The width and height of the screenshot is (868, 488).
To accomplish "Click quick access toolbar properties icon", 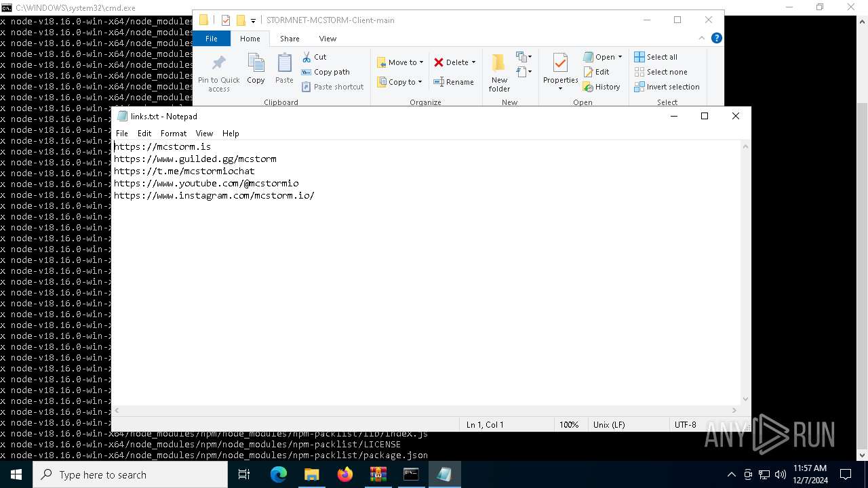I will pos(226,20).
